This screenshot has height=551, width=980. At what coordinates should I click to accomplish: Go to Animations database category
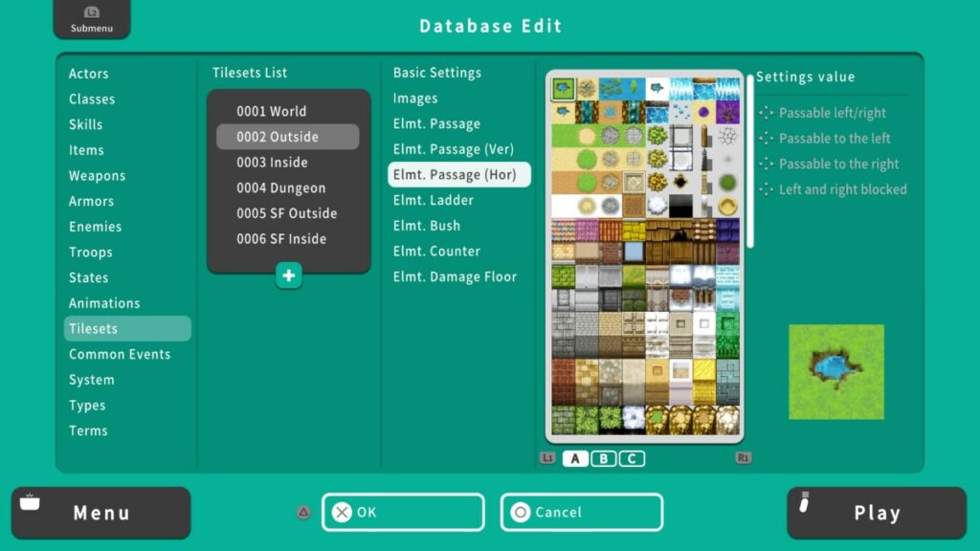pyautogui.click(x=104, y=303)
